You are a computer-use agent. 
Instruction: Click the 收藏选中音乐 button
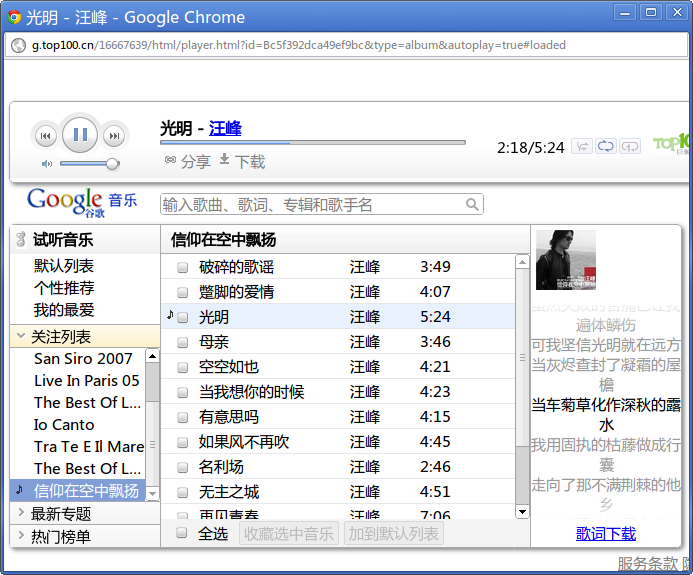point(289,533)
